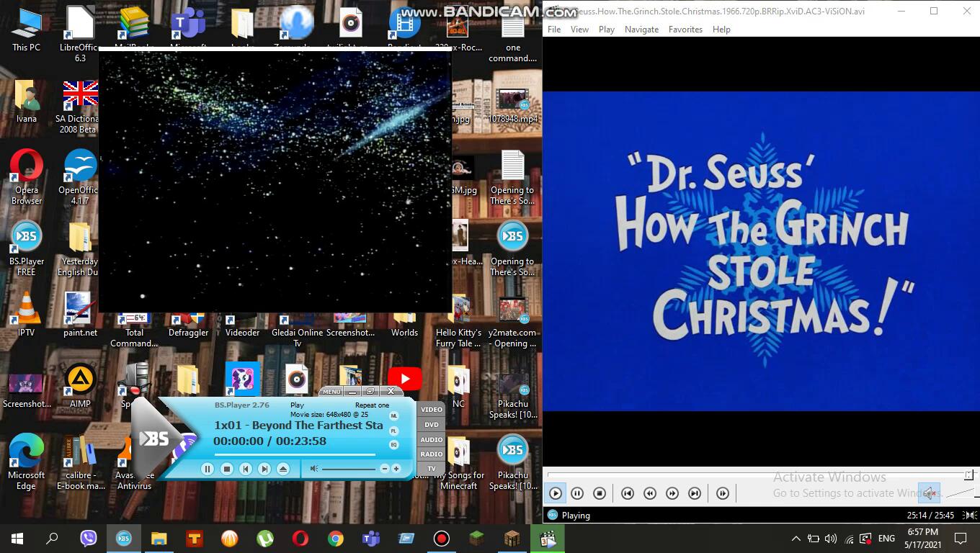This screenshot has height=553, width=980.
Task: Toggle the EQ equalizer in BS.Player
Action: point(393,444)
